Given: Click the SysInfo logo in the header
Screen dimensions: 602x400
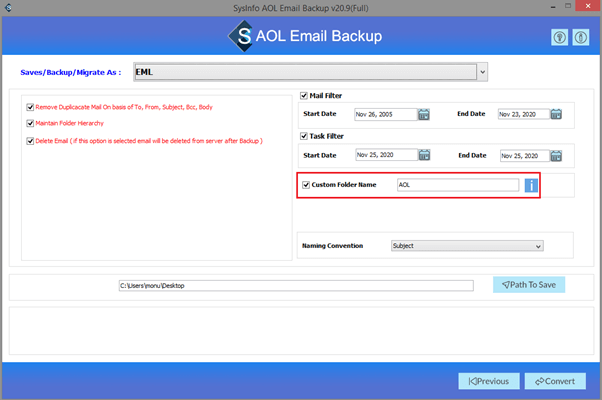Looking at the screenshot, I should coord(241,36).
